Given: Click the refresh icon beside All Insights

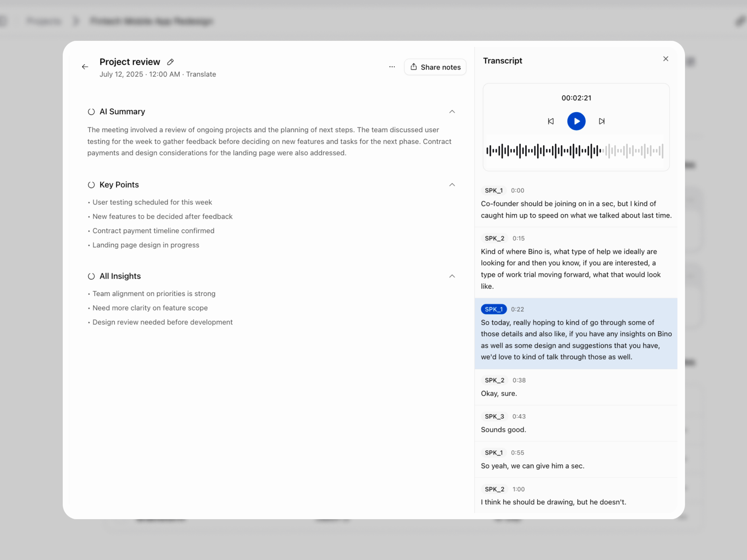Looking at the screenshot, I should tap(91, 276).
